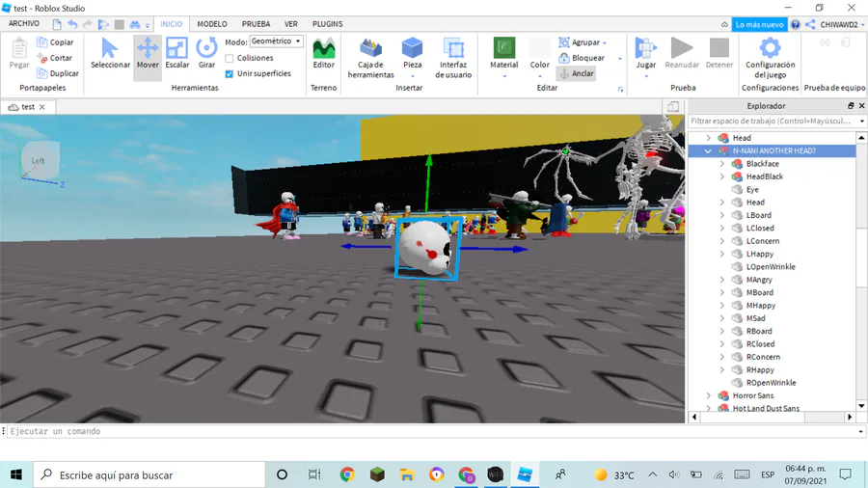This screenshot has width=868, height=488.
Task: Switch to the MODELO tab
Action: [x=212, y=24]
